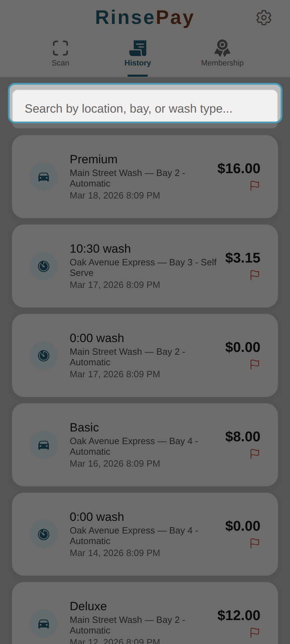
Task: Click the Basic wash car icon
Action: point(44,445)
